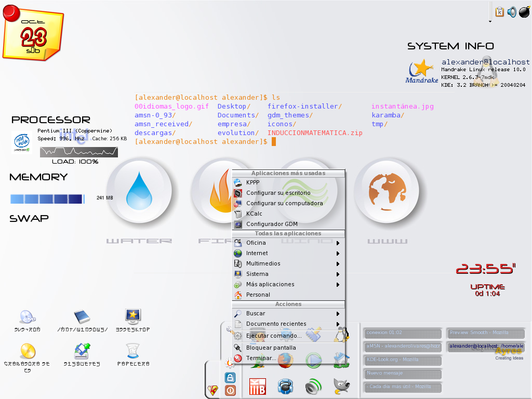Click the WWW globe launcher button

(387, 191)
